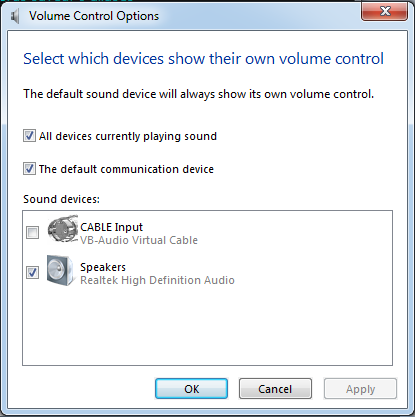Screen dimensions: 415x417
Task: Click the Volume Control Options title text
Action: pyautogui.click(x=94, y=16)
